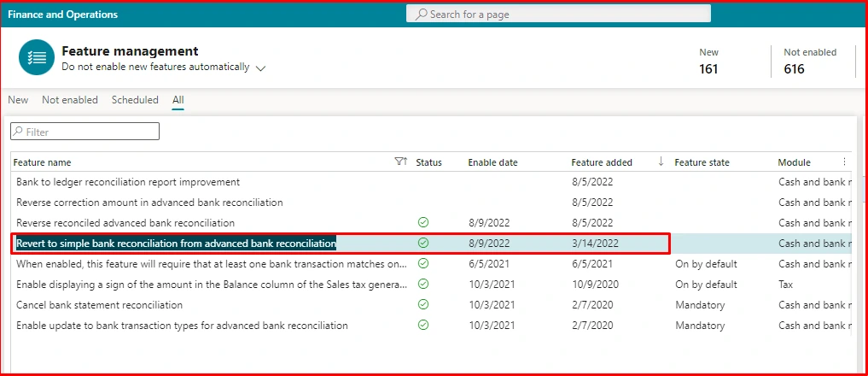Click 'On by default' state in Sales tax row
This screenshot has height=376, width=868.
click(707, 285)
